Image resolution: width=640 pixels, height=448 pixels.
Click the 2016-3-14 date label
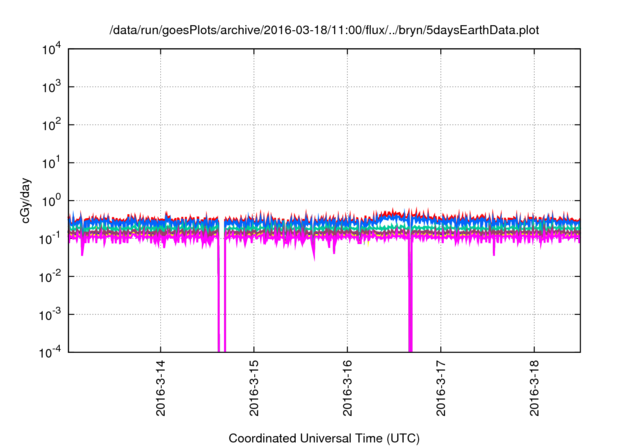[x=161, y=388]
